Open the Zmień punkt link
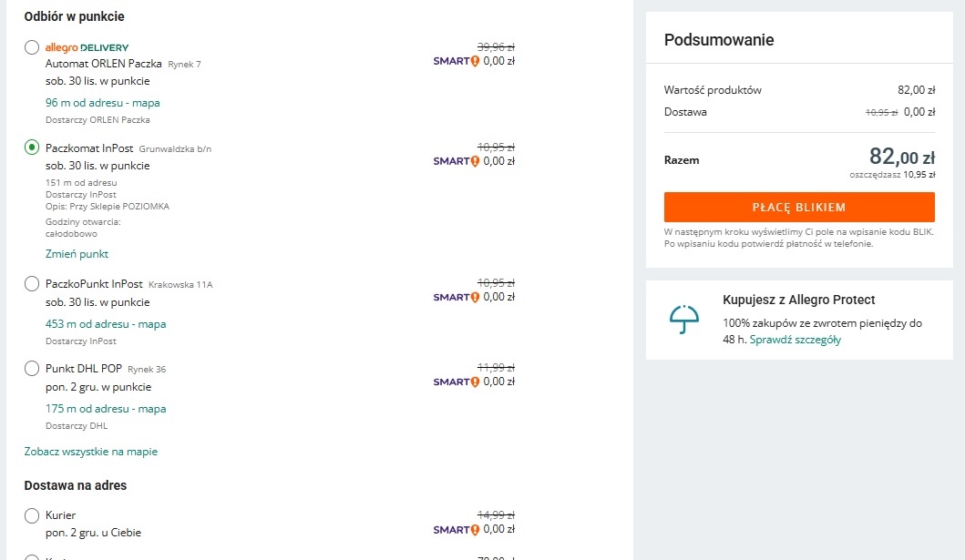965x560 pixels. 77,254
